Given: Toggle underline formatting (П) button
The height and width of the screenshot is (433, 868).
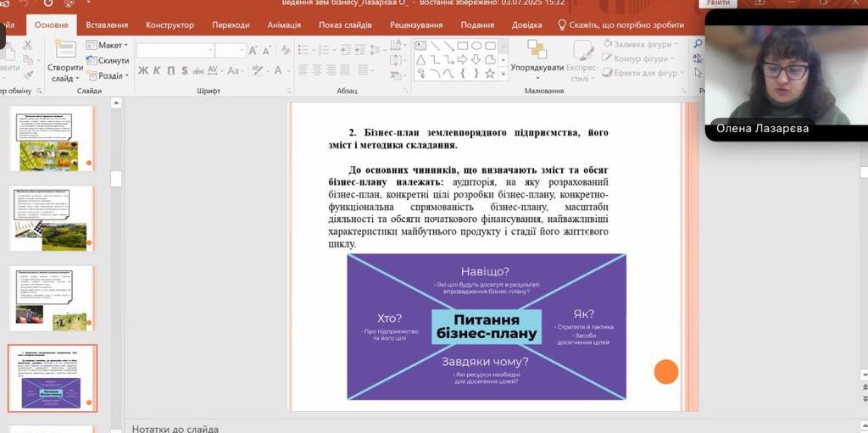Looking at the screenshot, I should (170, 70).
